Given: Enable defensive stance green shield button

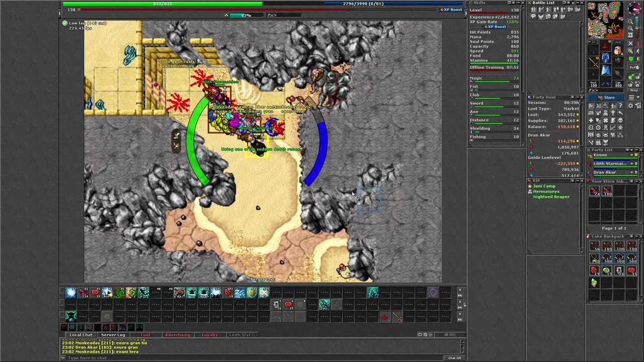Looking at the screenshot, I should click(x=631, y=59).
